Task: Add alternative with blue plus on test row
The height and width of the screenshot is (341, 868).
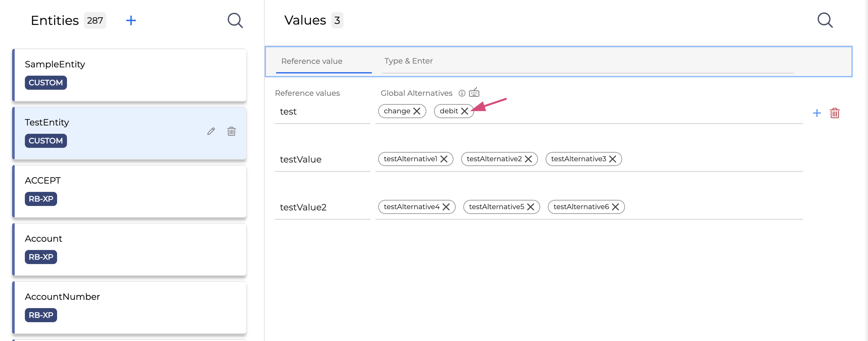Action: click(816, 113)
